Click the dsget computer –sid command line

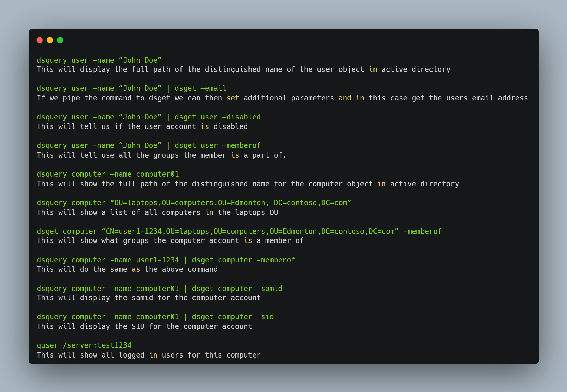[155, 317]
